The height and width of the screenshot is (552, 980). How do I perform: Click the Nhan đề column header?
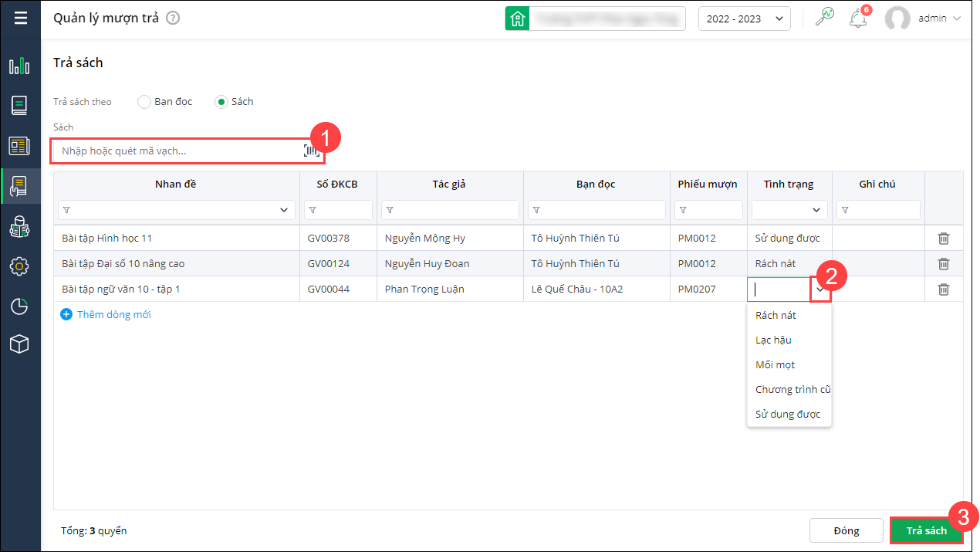coord(176,184)
